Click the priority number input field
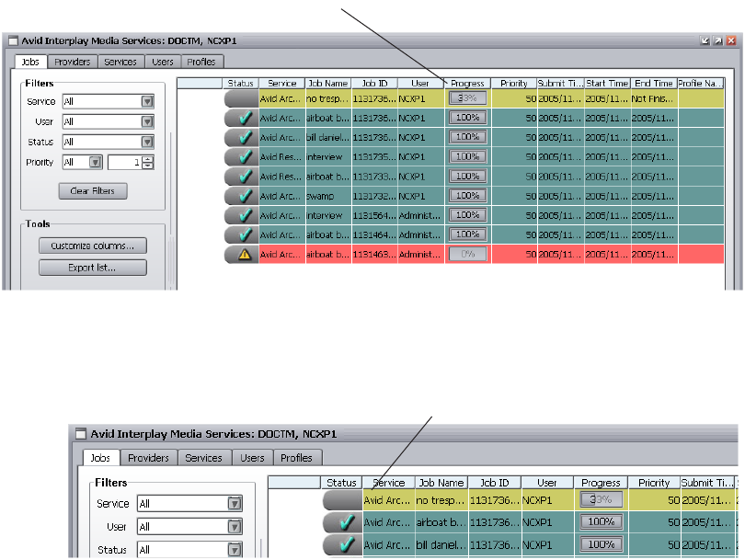 click(x=125, y=163)
